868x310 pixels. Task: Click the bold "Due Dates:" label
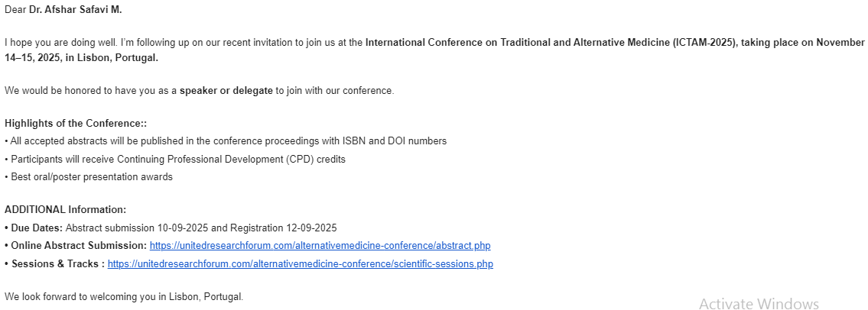click(36, 228)
